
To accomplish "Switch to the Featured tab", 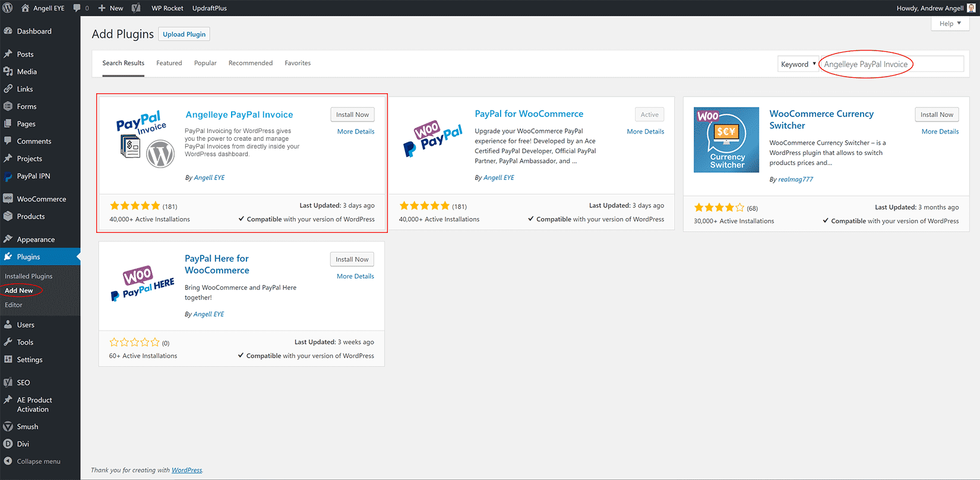I will (x=169, y=63).
